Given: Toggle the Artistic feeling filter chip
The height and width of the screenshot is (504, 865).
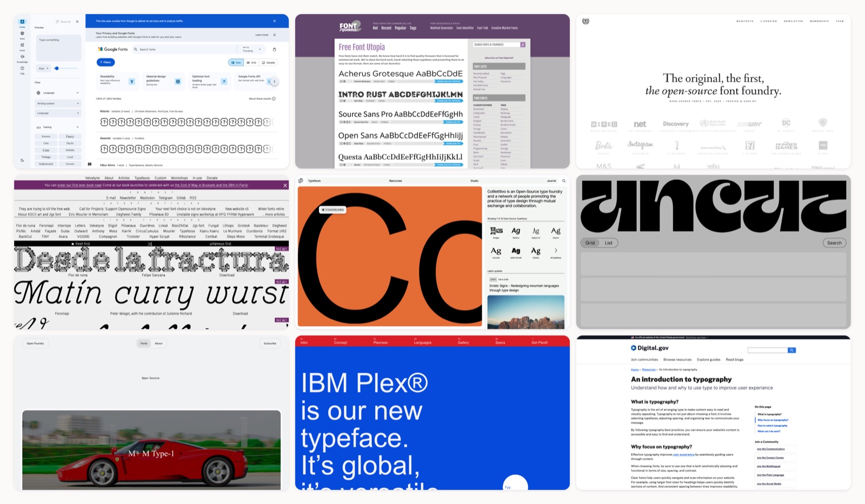Looking at the screenshot, I should [70, 150].
